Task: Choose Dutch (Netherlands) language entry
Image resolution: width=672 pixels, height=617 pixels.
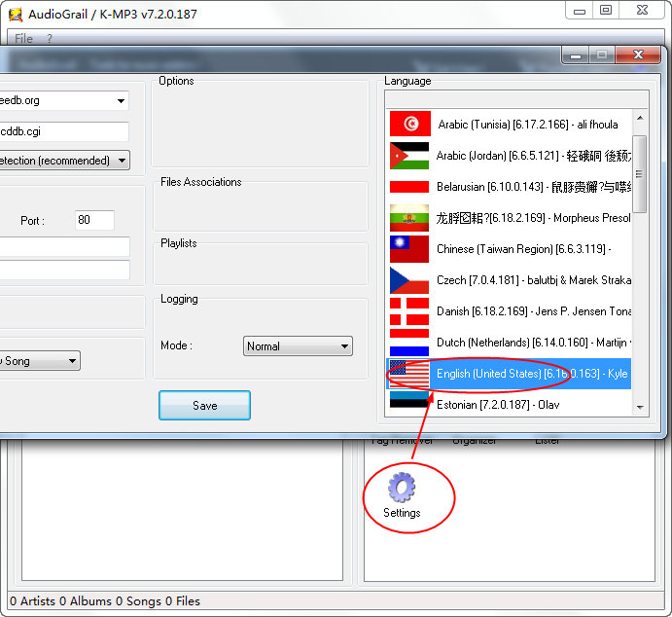Action: click(509, 343)
